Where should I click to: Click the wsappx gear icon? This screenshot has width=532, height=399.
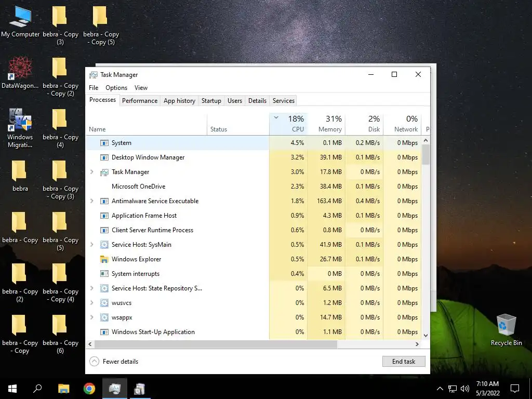pos(104,317)
